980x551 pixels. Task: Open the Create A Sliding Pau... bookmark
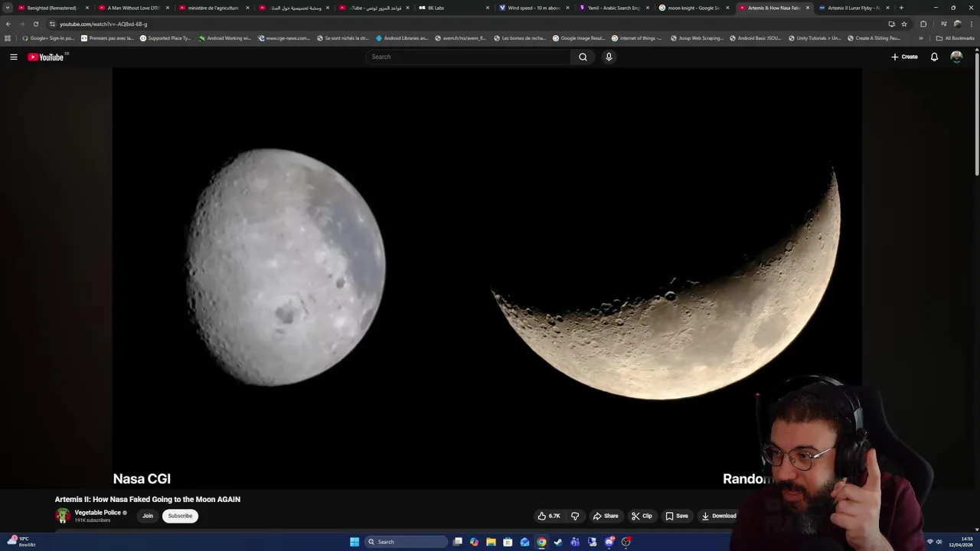874,37
